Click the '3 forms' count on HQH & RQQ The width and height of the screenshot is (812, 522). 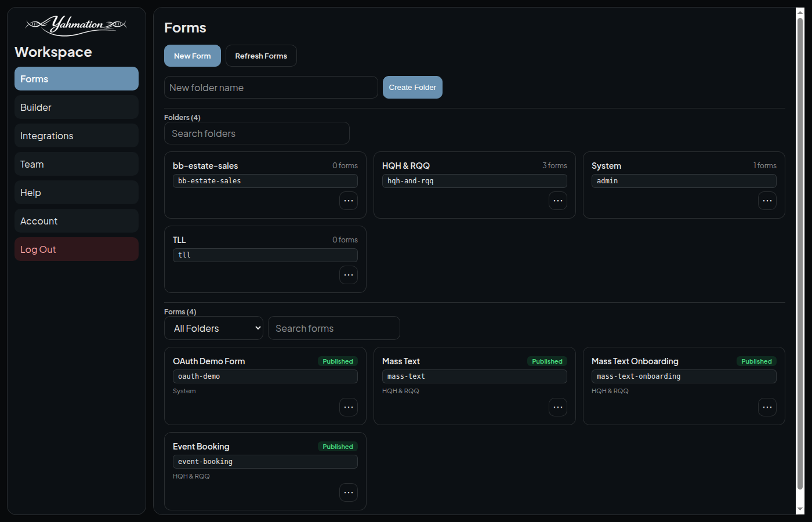(554, 166)
